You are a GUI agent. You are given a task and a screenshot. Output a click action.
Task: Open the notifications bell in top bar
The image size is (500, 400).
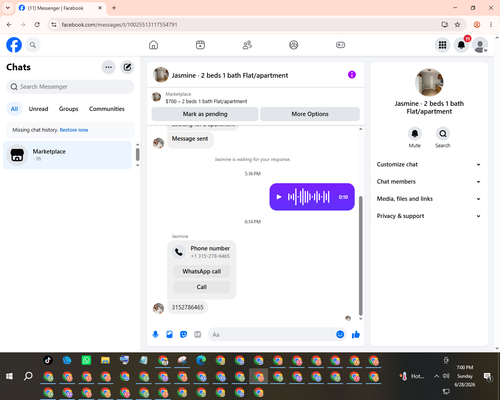tap(461, 45)
